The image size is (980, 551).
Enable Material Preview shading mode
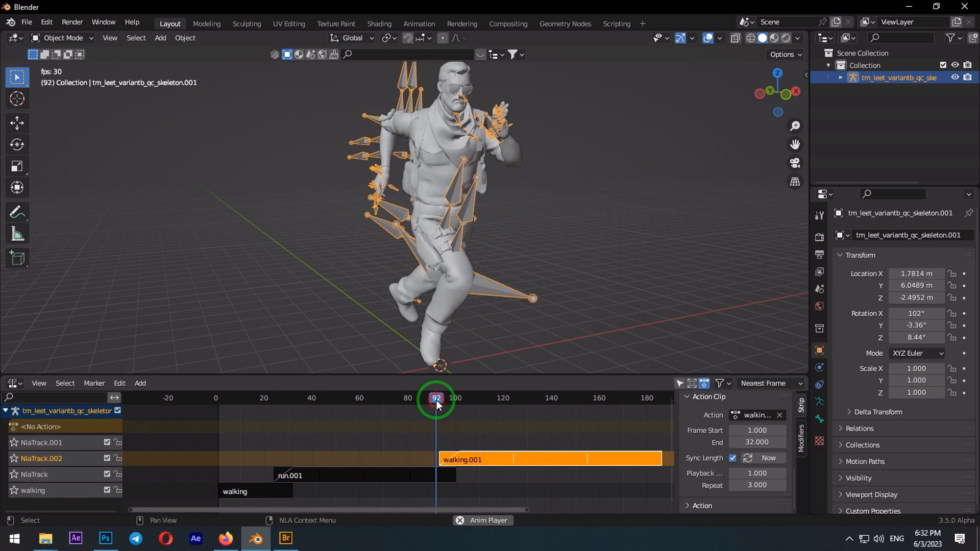click(774, 38)
